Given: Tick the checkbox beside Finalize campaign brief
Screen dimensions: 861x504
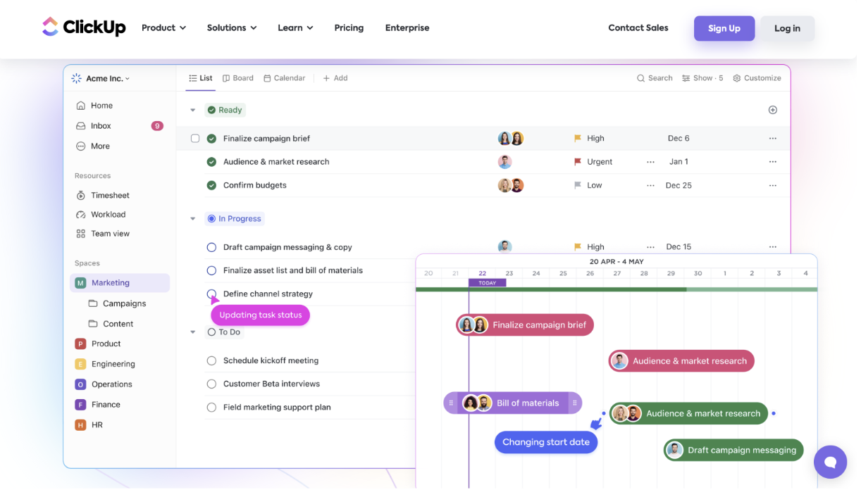Looking at the screenshot, I should pyautogui.click(x=195, y=139).
